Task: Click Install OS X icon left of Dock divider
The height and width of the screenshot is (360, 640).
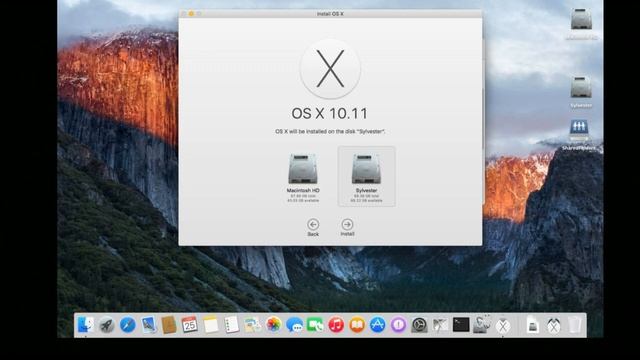Action: [x=503, y=326]
